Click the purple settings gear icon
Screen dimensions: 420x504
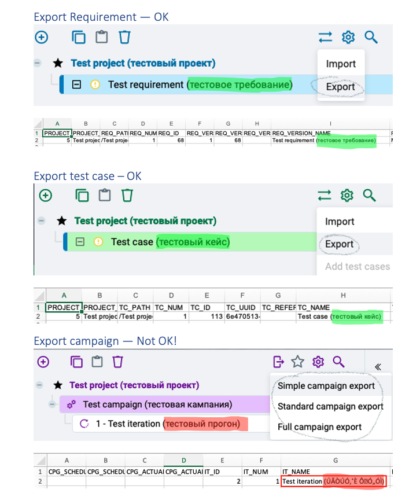coord(318,362)
